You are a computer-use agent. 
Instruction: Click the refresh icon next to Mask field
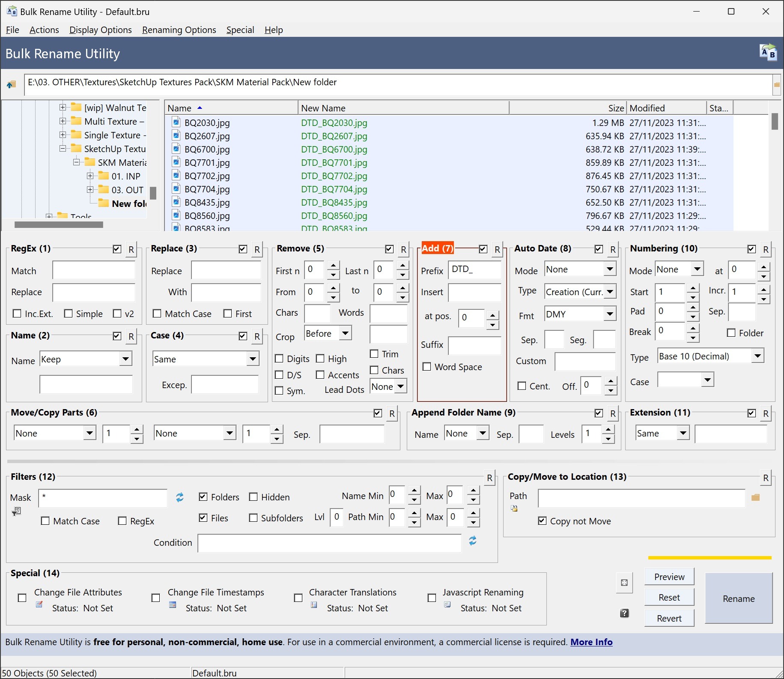[x=180, y=497]
